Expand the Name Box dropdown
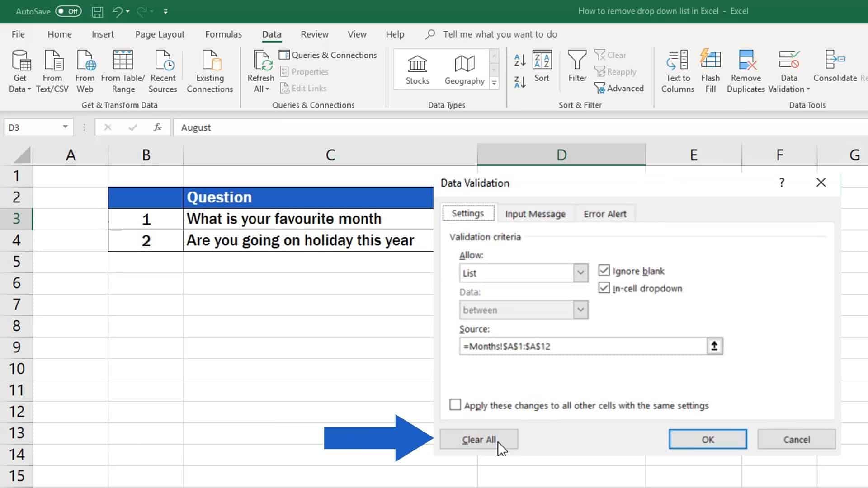 64,127
